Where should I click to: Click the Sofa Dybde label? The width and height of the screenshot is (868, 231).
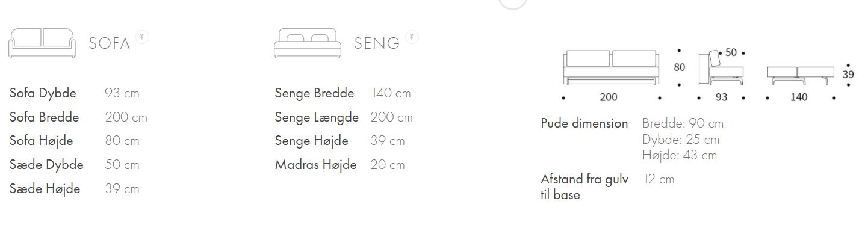tap(43, 93)
